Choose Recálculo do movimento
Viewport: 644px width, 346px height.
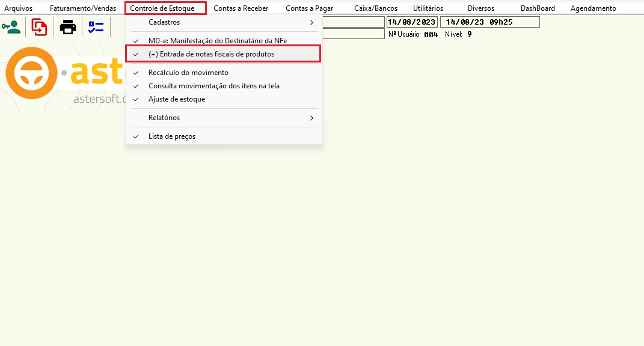pos(224,73)
